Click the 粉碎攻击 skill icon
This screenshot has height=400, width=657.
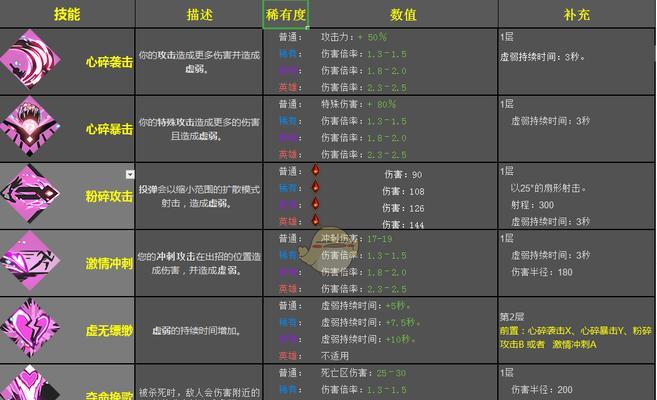[31, 193]
